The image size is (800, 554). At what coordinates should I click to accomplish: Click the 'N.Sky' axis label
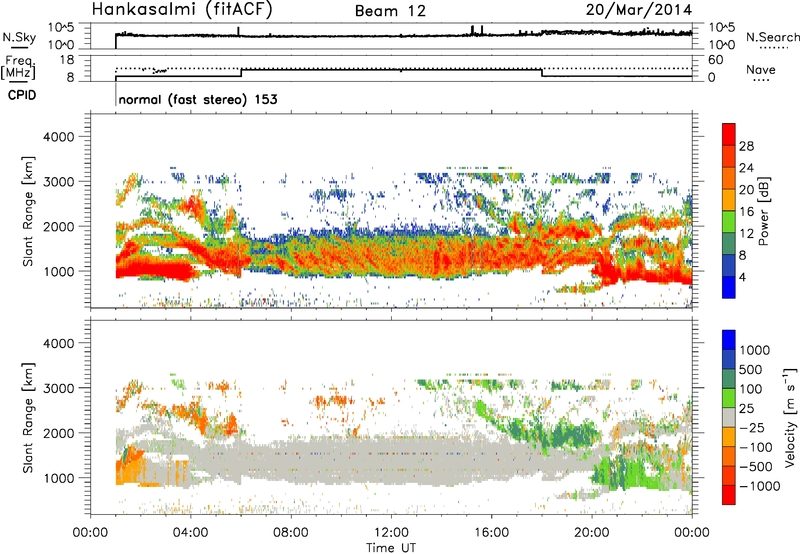coord(19,37)
